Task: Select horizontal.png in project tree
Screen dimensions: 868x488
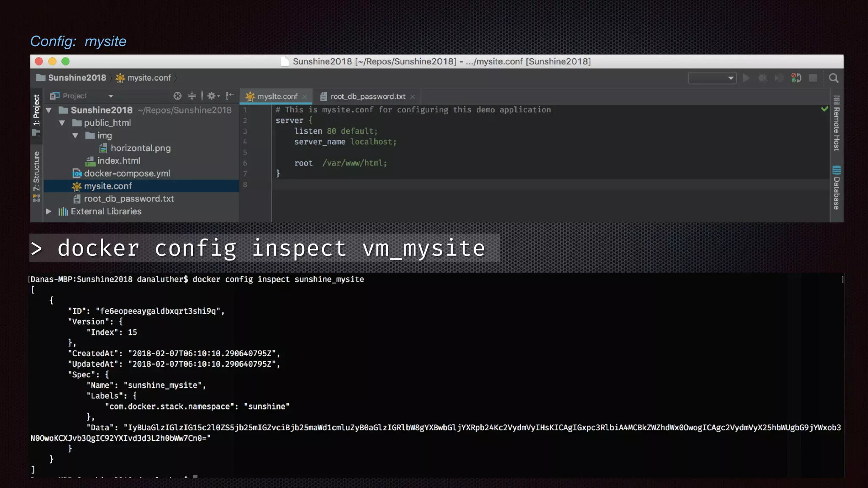Action: coord(141,148)
